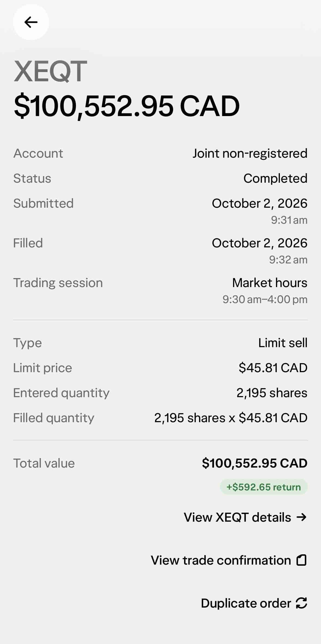
Task: Select the Joint non-registered account value
Action: 250,153
